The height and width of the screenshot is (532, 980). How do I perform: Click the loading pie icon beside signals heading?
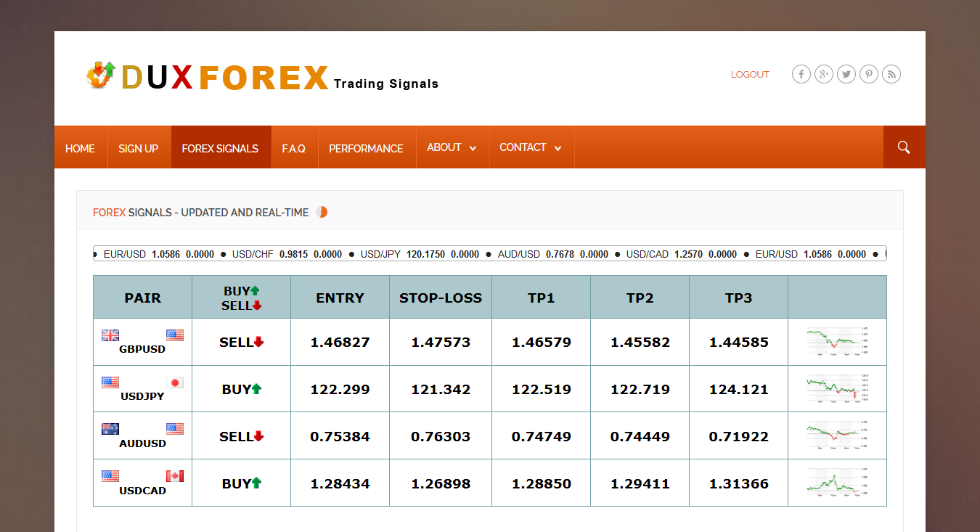tap(322, 212)
